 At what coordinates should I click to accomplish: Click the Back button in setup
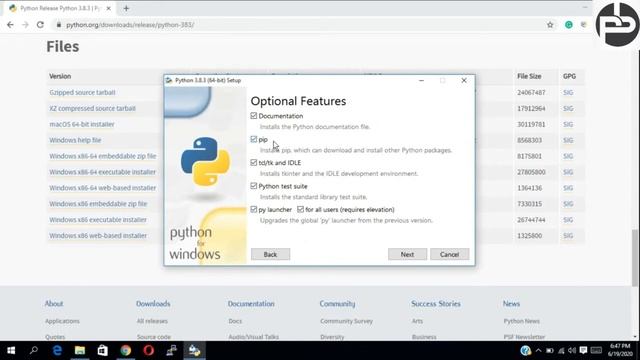point(270,254)
